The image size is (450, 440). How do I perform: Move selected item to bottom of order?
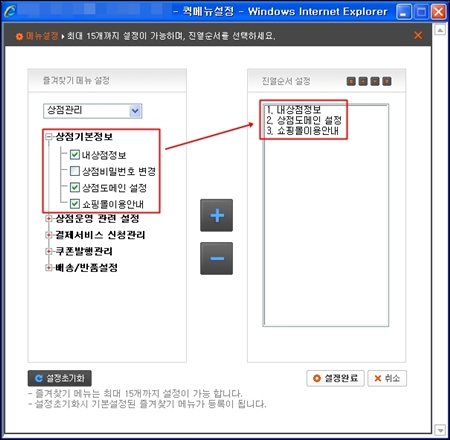click(387, 81)
